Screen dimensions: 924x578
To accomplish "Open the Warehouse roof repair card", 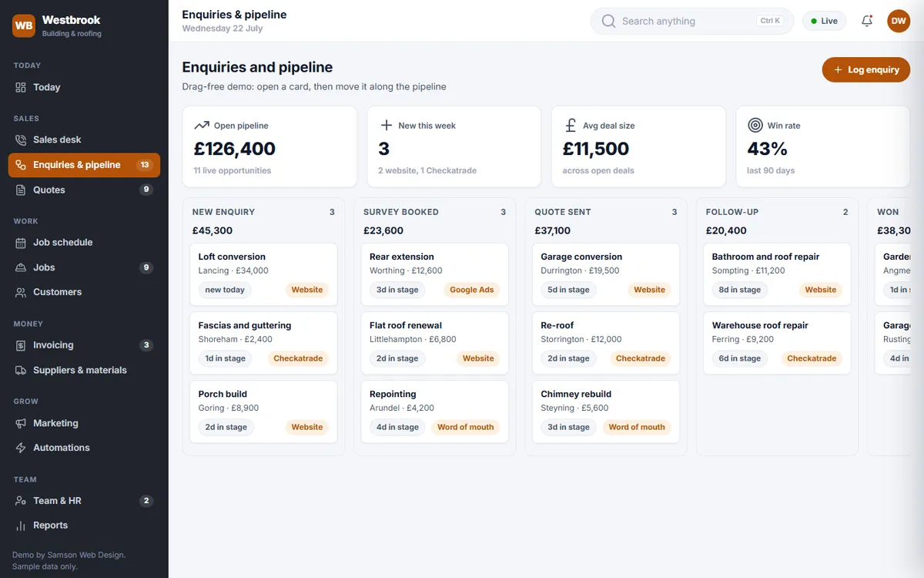I will click(777, 344).
